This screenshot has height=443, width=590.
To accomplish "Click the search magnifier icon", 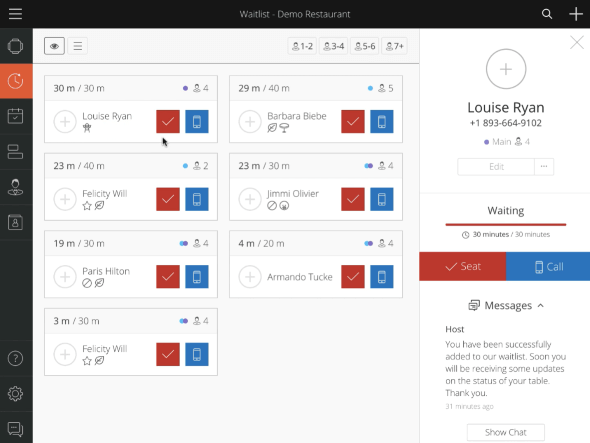I will pos(547,14).
